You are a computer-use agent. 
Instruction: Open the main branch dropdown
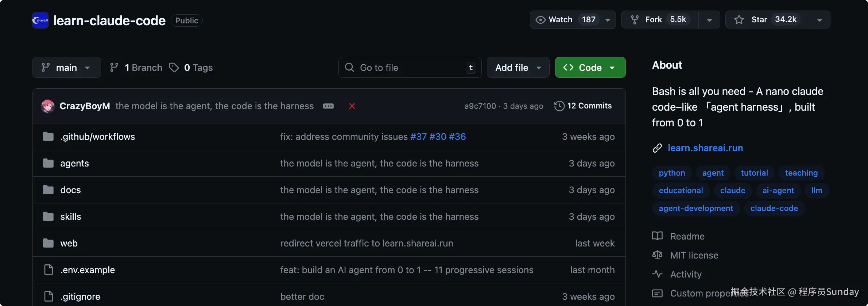(66, 68)
